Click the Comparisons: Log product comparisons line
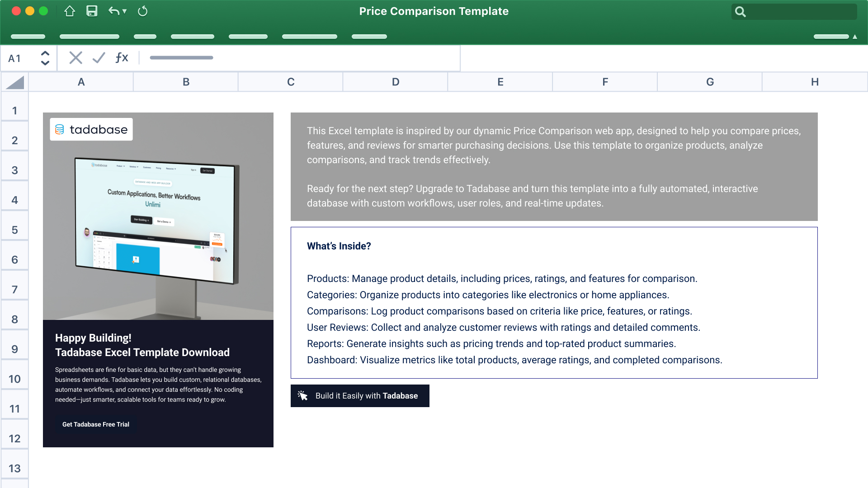868x488 pixels. point(500,311)
